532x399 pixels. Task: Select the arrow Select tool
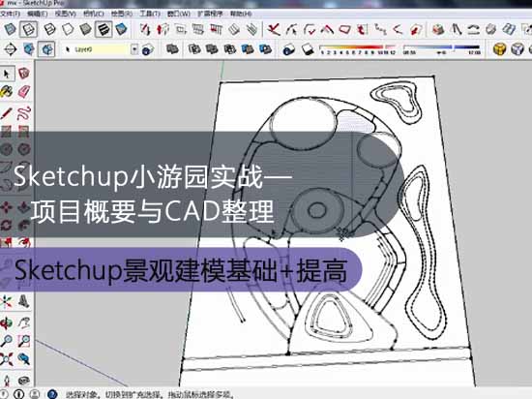7,74
